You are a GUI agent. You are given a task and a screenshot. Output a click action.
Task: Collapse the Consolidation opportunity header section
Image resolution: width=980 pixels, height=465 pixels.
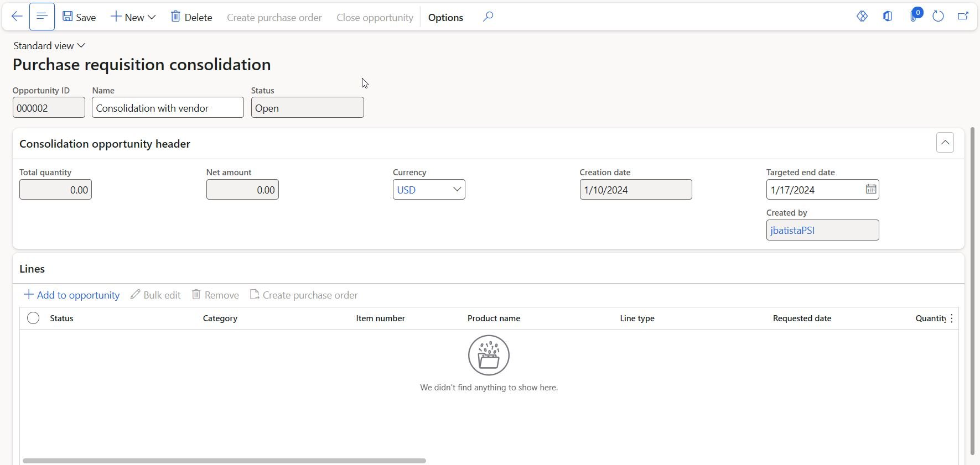click(x=945, y=143)
